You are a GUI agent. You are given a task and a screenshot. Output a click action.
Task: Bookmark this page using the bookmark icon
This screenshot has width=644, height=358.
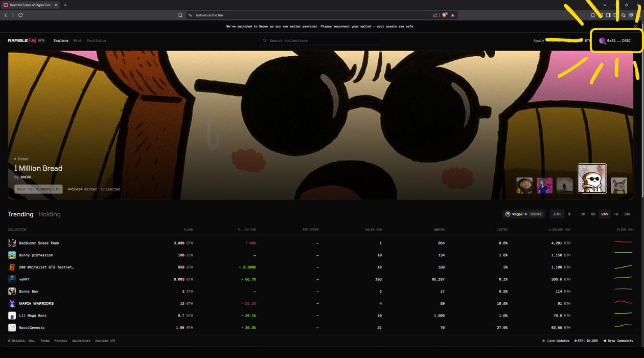pos(180,15)
